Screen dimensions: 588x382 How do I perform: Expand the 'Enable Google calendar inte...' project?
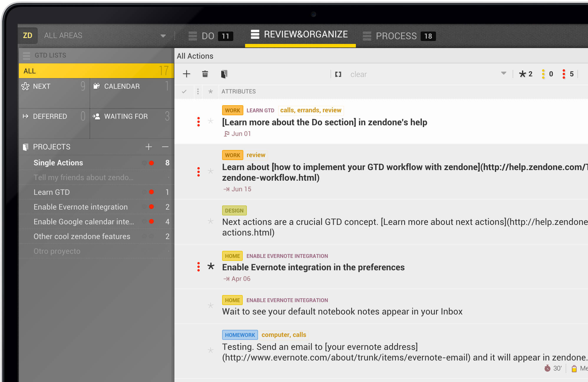(x=84, y=222)
